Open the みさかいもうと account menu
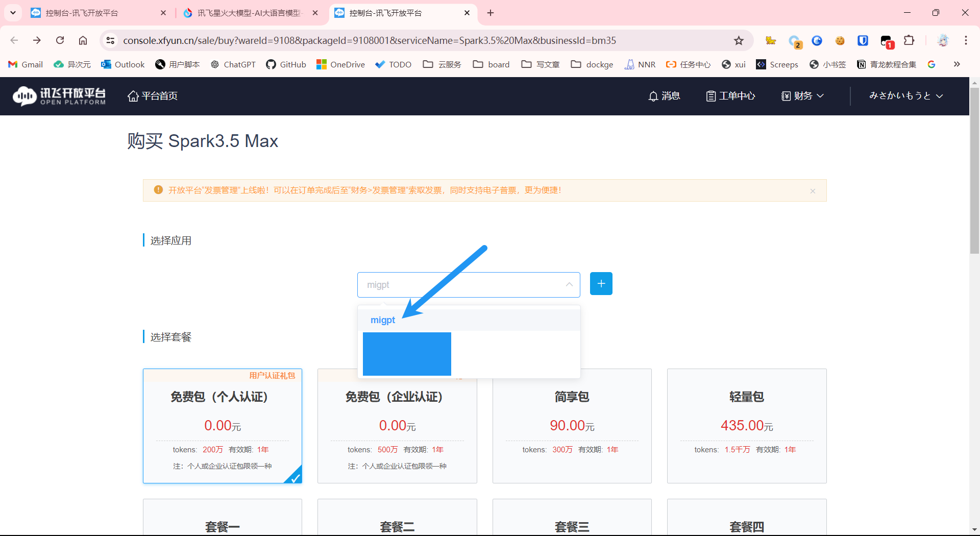Viewport: 980px width, 536px height. [905, 96]
